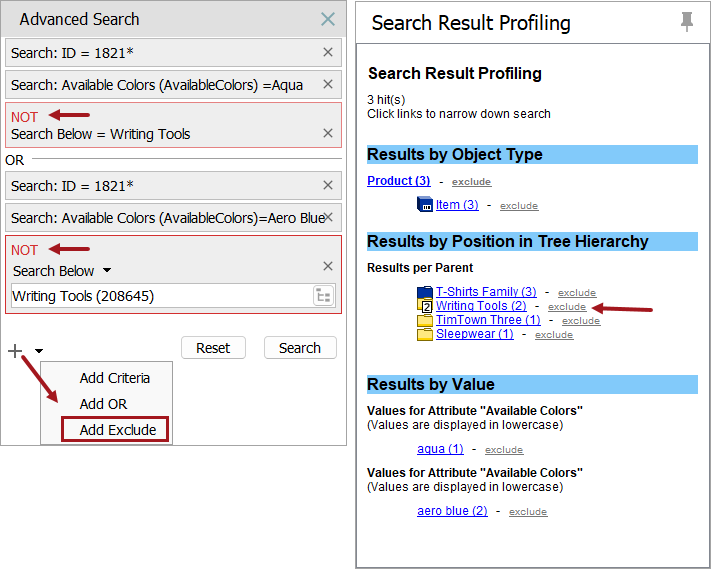711x569 pixels.
Task: Open hierarchy browser icon in Writing Tools field
Action: 323,296
